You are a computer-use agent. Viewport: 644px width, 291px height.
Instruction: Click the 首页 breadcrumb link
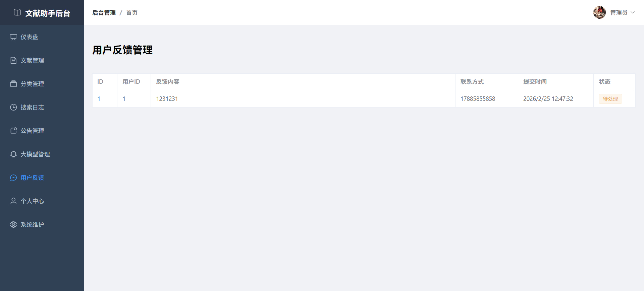tap(132, 12)
